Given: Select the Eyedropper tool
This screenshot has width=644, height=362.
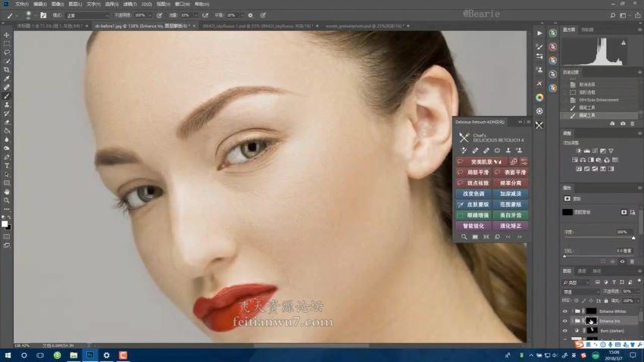Looking at the screenshot, I should point(7,79).
